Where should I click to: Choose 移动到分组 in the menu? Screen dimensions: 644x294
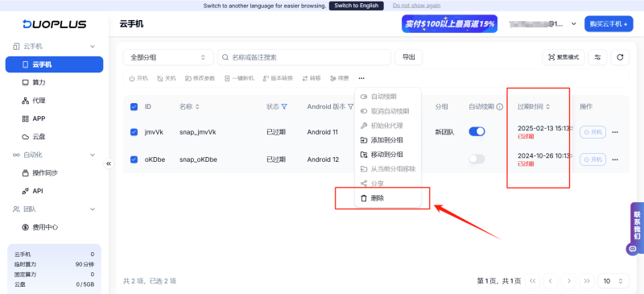388,155
